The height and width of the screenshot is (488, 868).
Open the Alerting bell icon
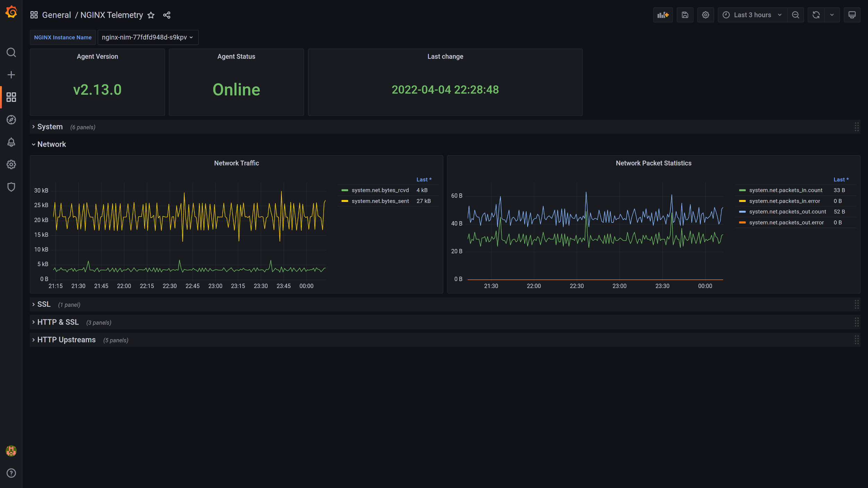pyautogui.click(x=11, y=142)
